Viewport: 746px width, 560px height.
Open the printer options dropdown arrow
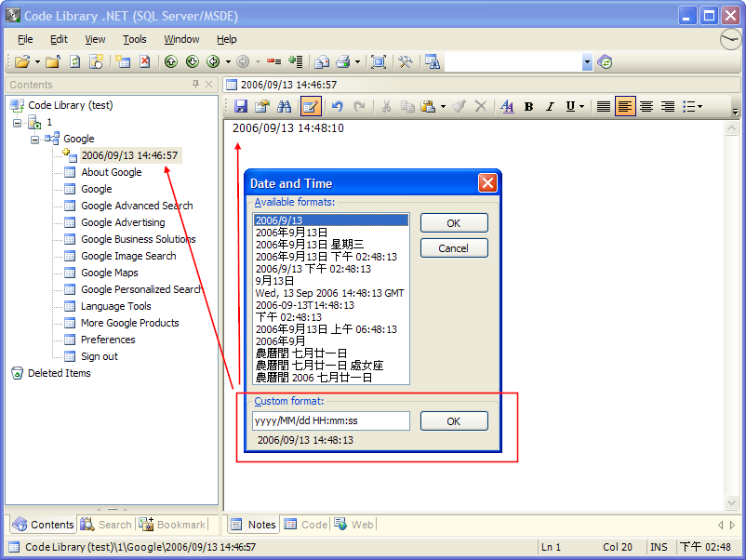pyautogui.click(x=357, y=61)
